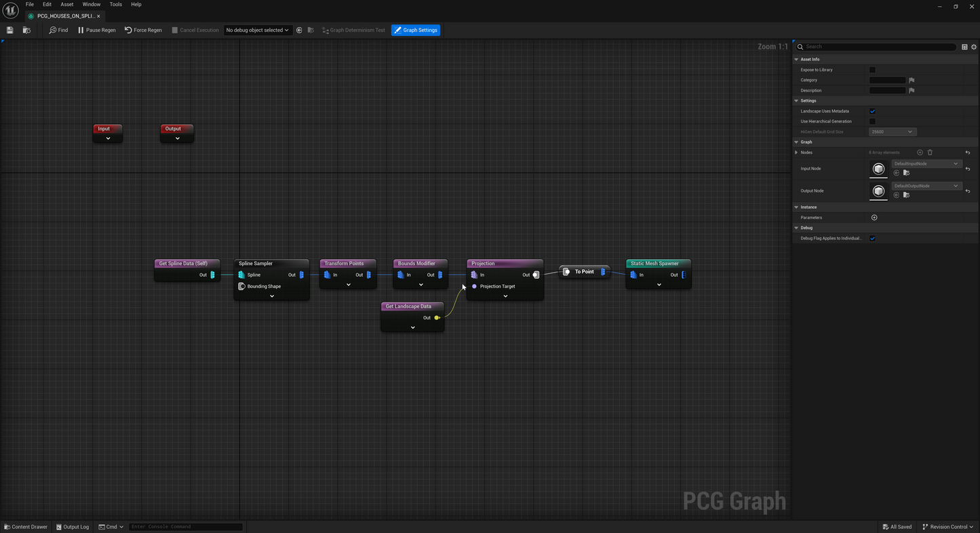Toggle Debug Flag Applies to Individual checkbox

click(x=872, y=238)
